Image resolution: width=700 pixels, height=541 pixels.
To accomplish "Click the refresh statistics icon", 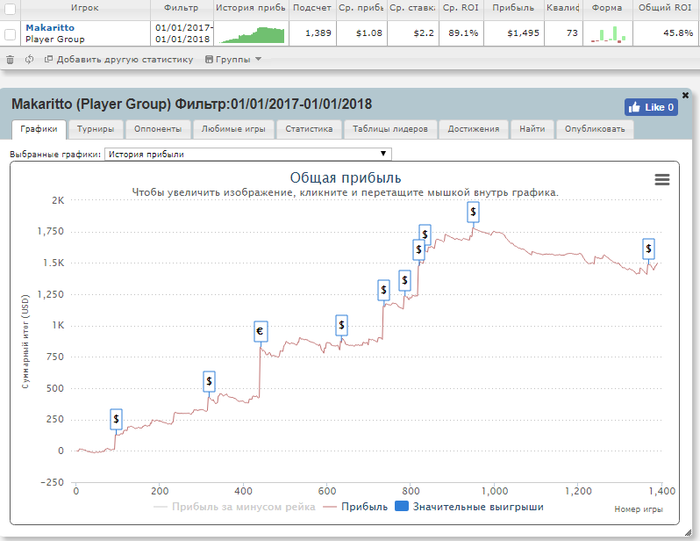I will pyautogui.click(x=29, y=59).
